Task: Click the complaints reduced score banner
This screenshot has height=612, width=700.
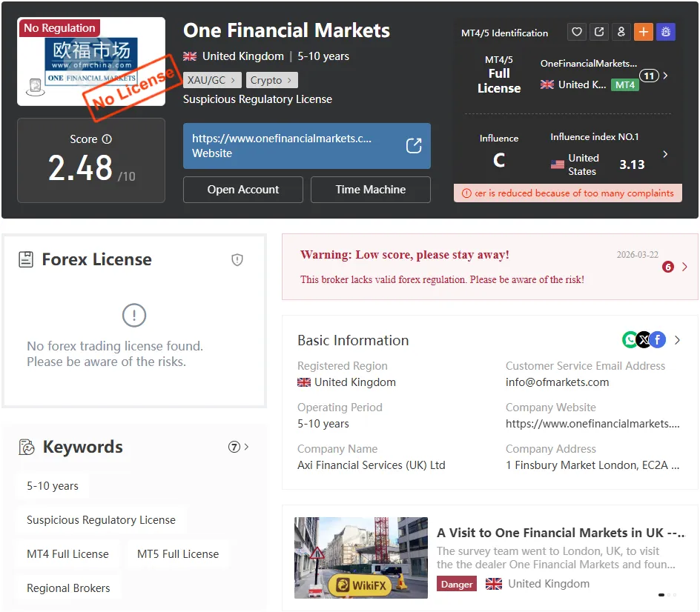Action: pyautogui.click(x=568, y=193)
